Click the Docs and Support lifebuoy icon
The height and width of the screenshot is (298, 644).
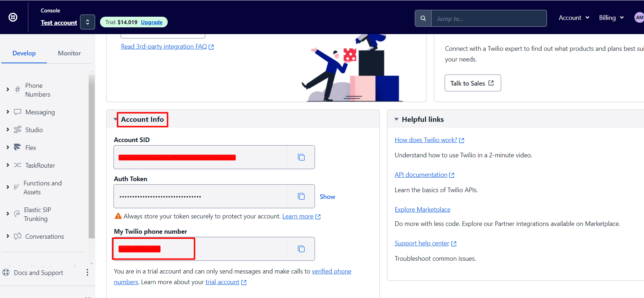pos(6,272)
